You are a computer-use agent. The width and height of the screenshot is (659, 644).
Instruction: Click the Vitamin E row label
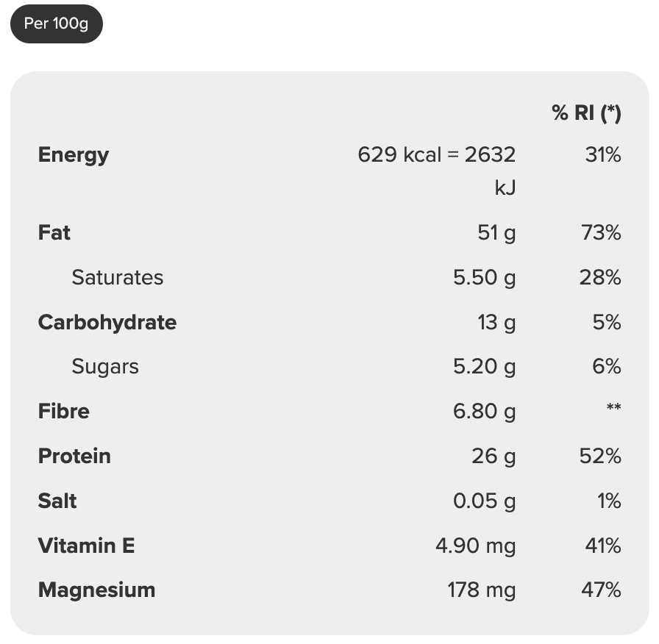[87, 546]
